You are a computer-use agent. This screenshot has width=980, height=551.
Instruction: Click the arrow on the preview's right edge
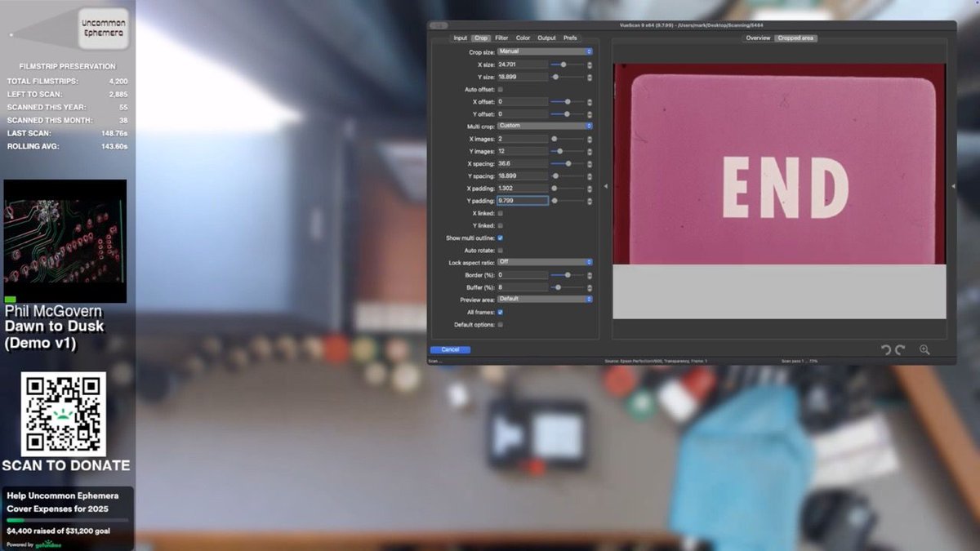[953, 187]
